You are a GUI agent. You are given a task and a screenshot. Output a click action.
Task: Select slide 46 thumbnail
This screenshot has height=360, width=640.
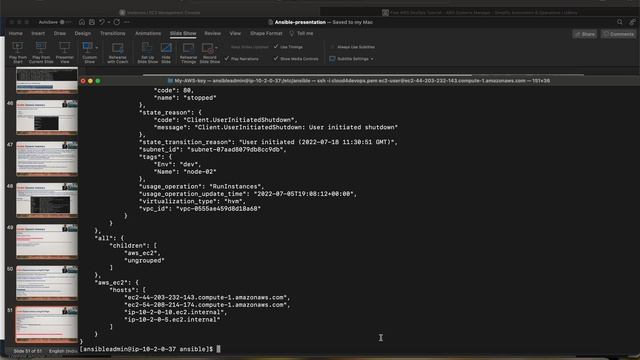(47, 118)
